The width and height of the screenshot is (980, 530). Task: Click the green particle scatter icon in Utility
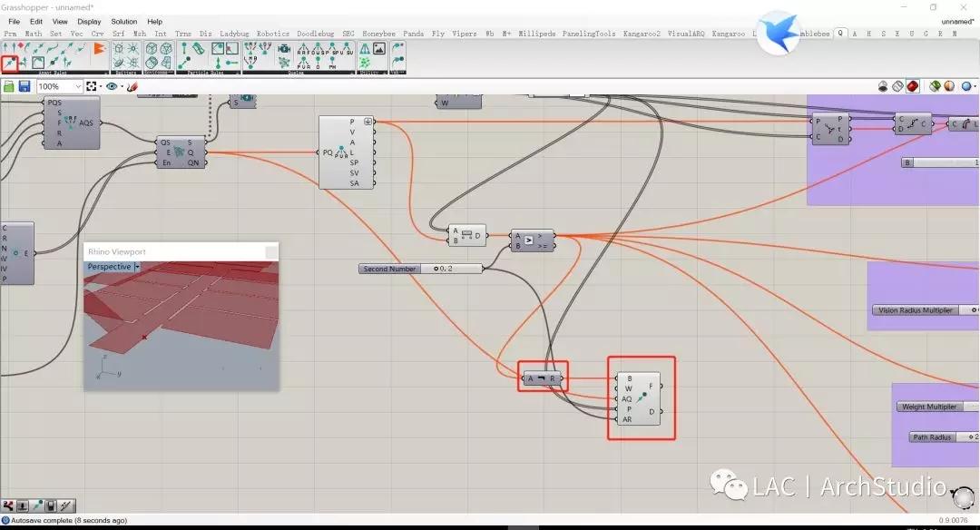click(x=365, y=63)
